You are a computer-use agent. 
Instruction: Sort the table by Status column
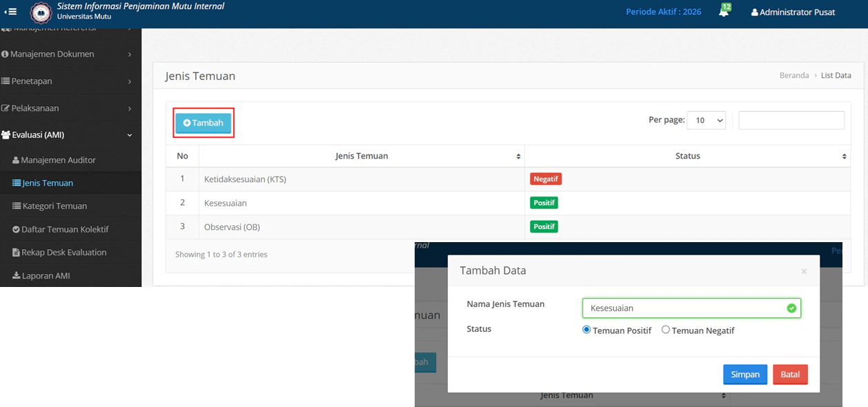[x=687, y=156]
